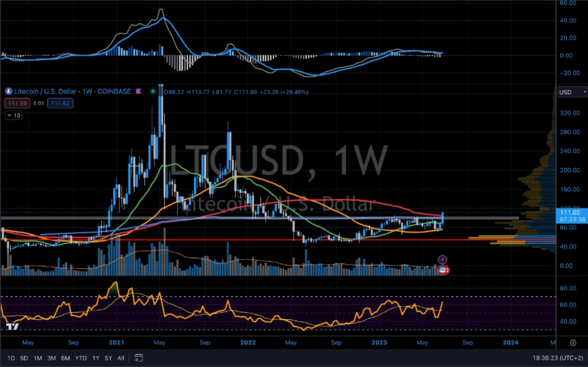Open the USD currency dropdown
Image resolution: width=588 pixels, height=367 pixels.
point(571,92)
